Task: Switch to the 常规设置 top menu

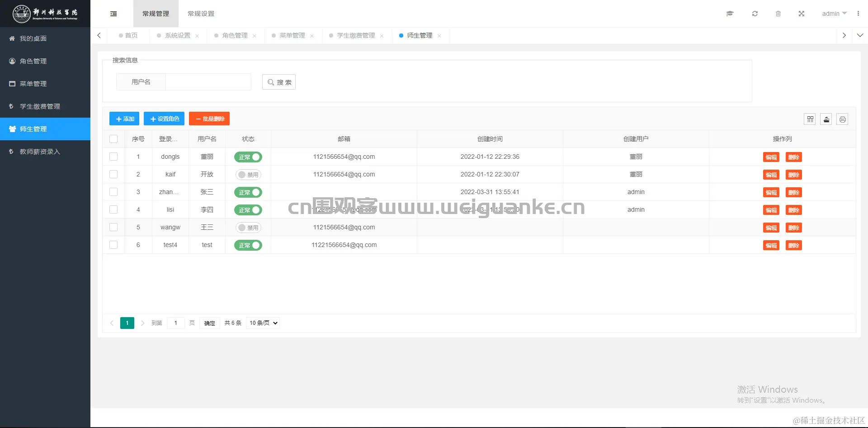Action: pos(201,14)
